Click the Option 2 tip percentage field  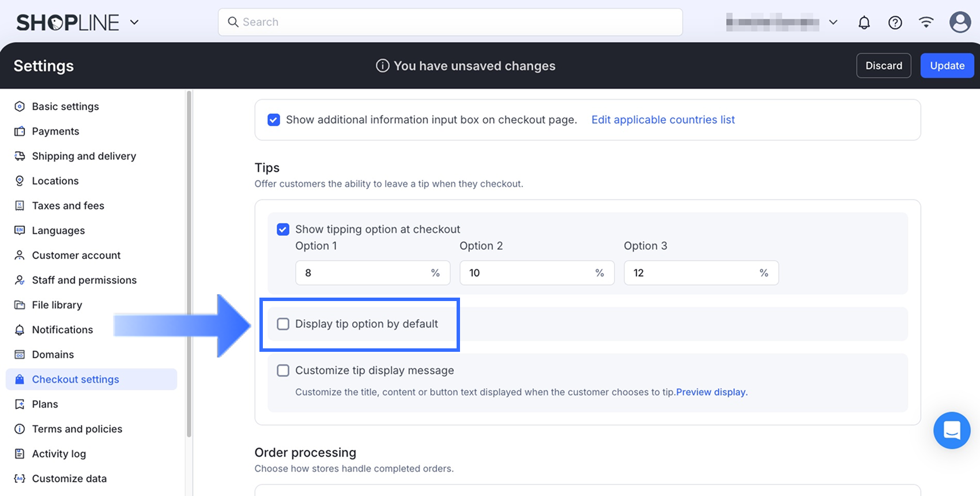[527, 273]
